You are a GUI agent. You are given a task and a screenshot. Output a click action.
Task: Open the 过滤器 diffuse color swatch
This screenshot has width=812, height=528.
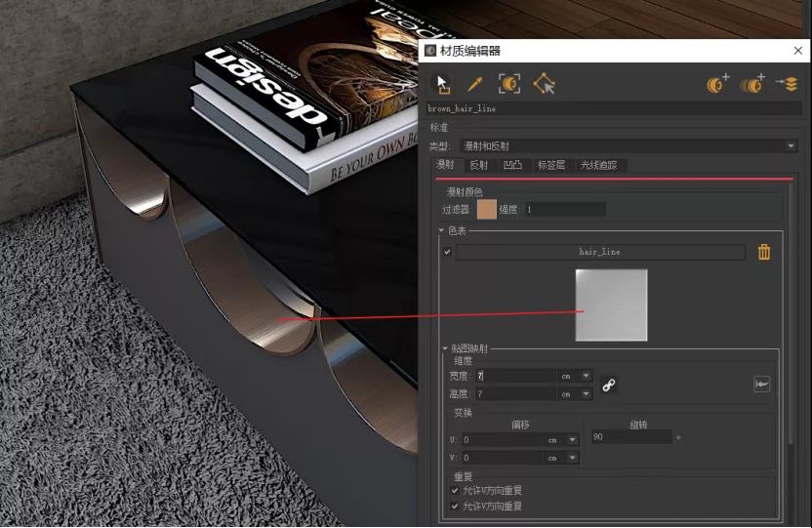tap(486, 209)
